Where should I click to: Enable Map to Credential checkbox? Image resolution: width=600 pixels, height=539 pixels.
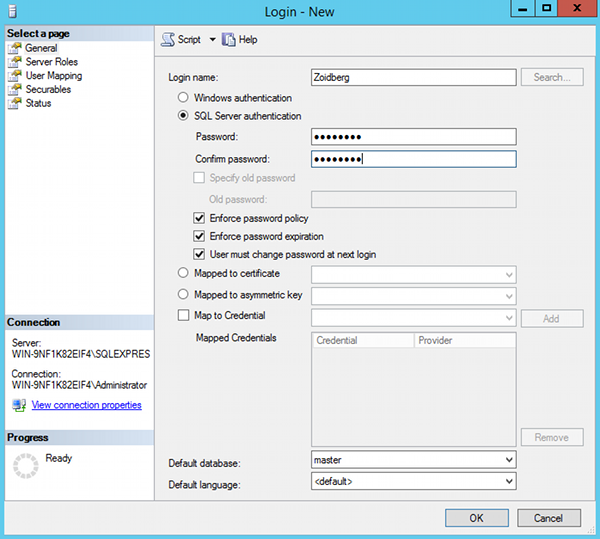click(183, 315)
